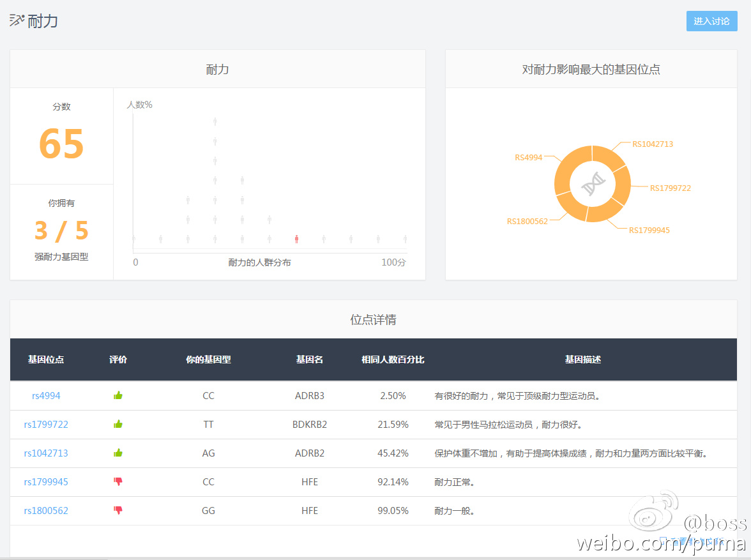Open the rs4994 gene locus link
The image size is (751, 560).
46,396
